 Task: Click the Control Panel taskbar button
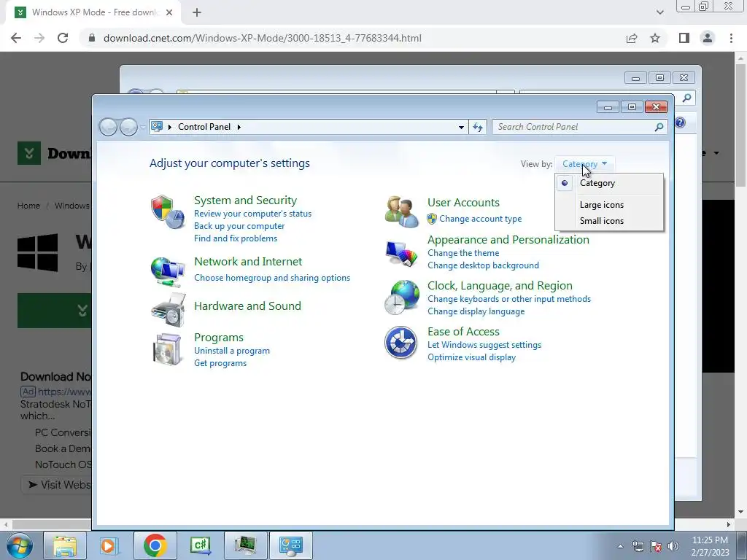[291, 545]
